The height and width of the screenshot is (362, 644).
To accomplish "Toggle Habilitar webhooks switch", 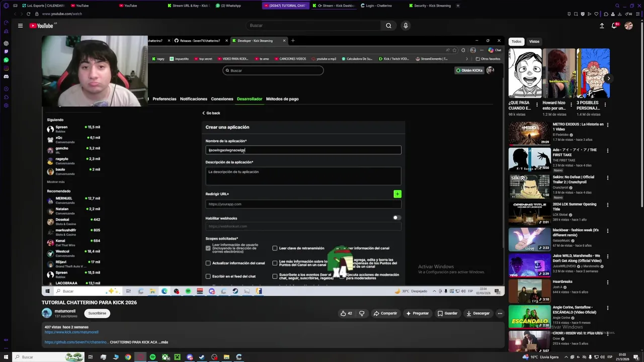I will coord(396,218).
